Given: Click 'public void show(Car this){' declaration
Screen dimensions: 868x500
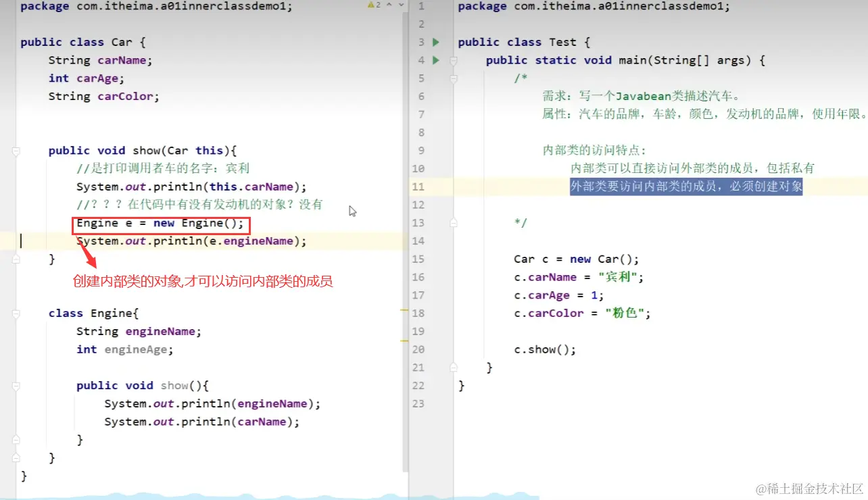Looking at the screenshot, I should click(143, 151).
